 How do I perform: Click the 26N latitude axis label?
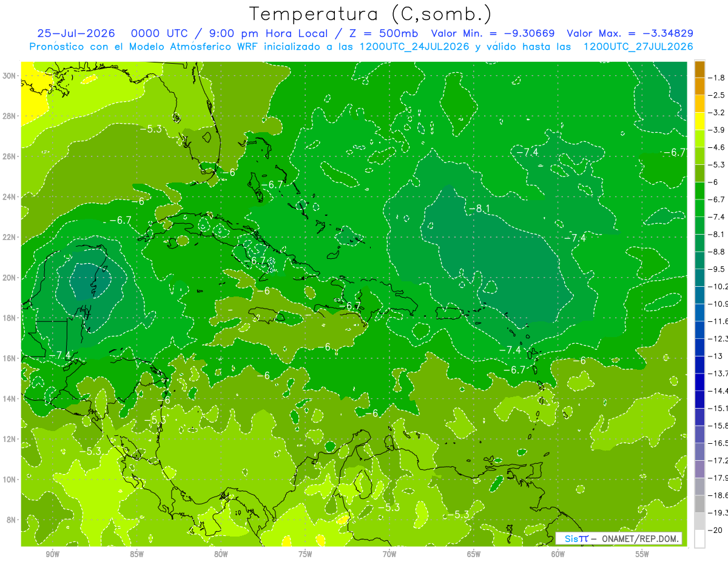(10, 156)
